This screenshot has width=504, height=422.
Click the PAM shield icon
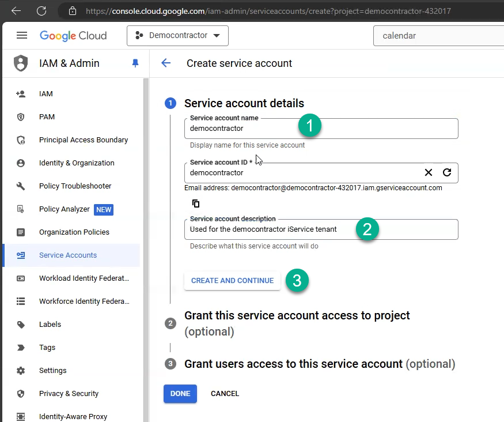[21, 117]
